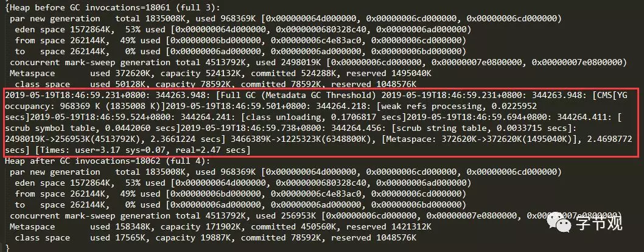This screenshot has height=252, width=644.
Task: Click the 'Heap after GC invocations=18062' line
Action: tap(107, 161)
